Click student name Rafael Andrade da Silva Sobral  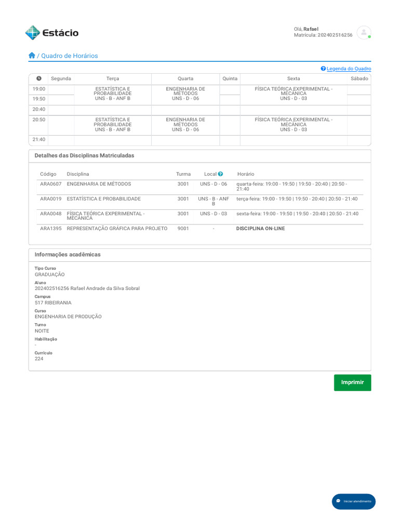tap(105, 288)
